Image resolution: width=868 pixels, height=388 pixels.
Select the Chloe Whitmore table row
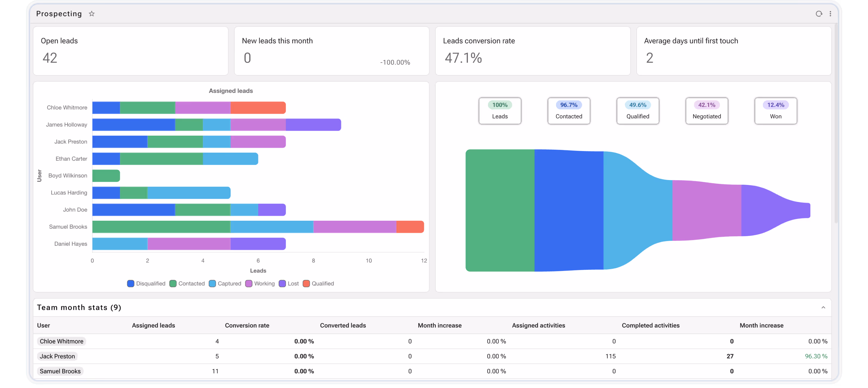click(x=61, y=341)
